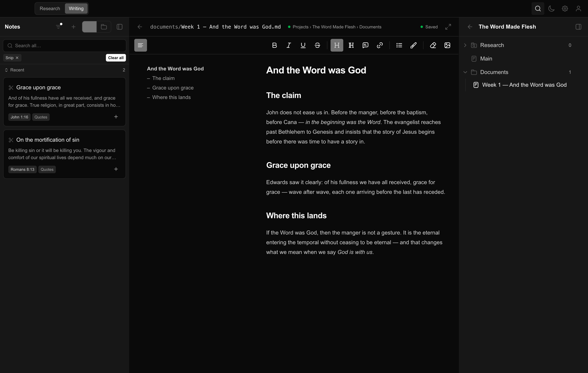Click the Romans 8:13 tag
The image size is (588, 373).
point(22,170)
